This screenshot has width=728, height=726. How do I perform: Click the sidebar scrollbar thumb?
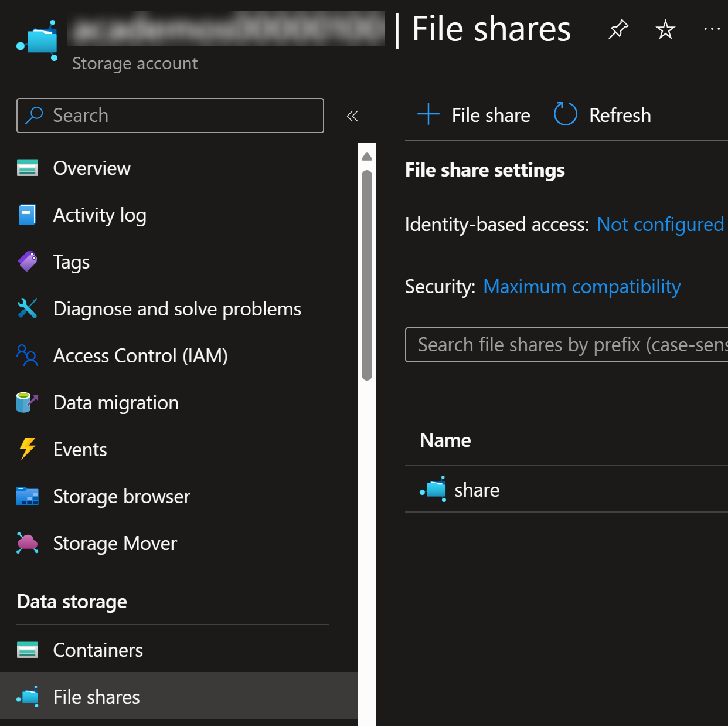pyautogui.click(x=367, y=275)
